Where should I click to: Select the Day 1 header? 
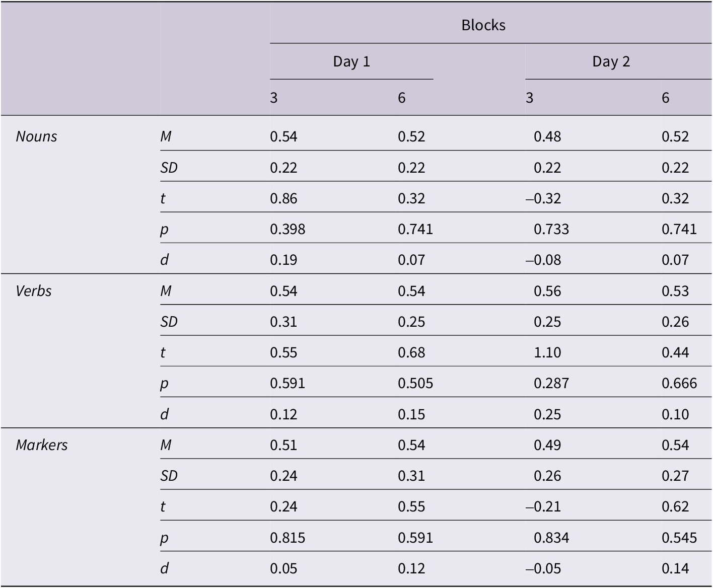(x=351, y=61)
